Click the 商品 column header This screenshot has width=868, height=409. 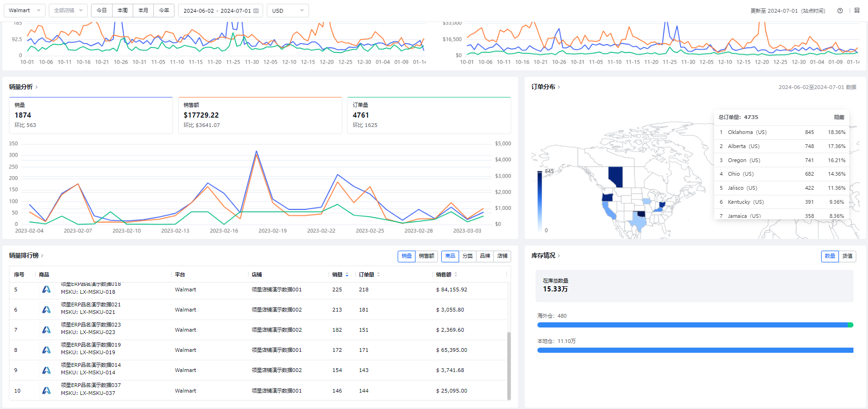coord(44,275)
